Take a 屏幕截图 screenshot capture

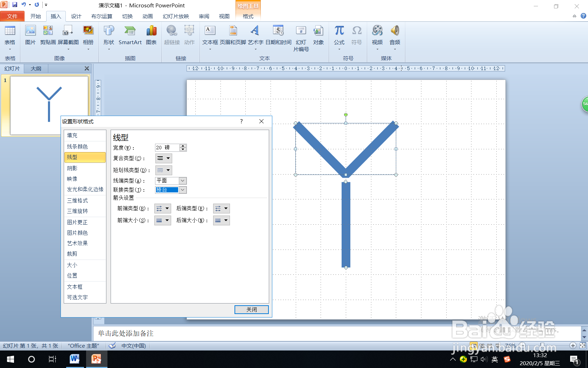tap(68, 36)
